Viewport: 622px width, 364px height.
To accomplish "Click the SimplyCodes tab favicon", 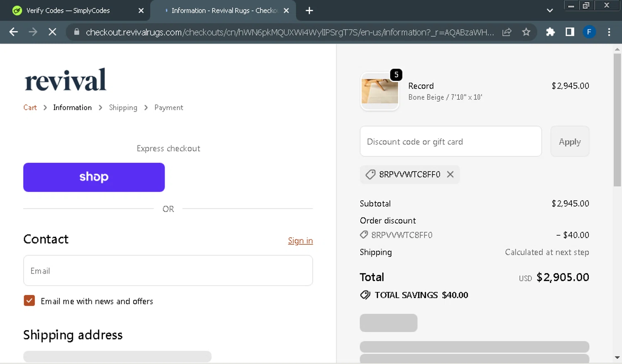I will (17, 11).
